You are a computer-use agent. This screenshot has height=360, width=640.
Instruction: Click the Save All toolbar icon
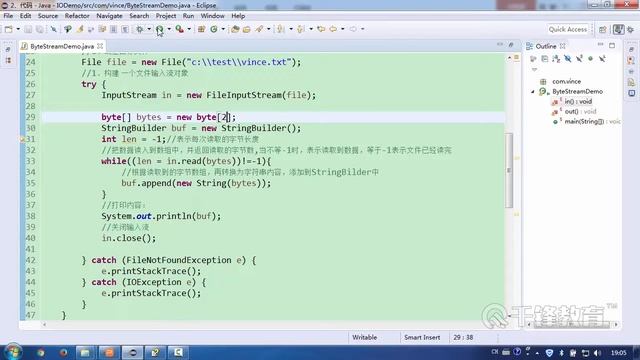pyautogui.click(x=40, y=29)
